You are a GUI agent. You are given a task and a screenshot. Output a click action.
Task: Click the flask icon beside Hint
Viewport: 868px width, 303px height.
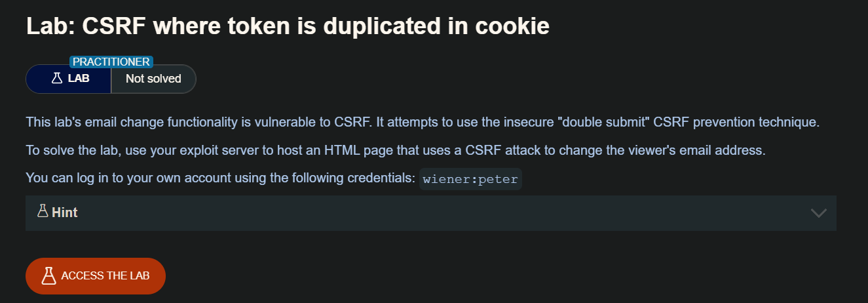(x=43, y=211)
